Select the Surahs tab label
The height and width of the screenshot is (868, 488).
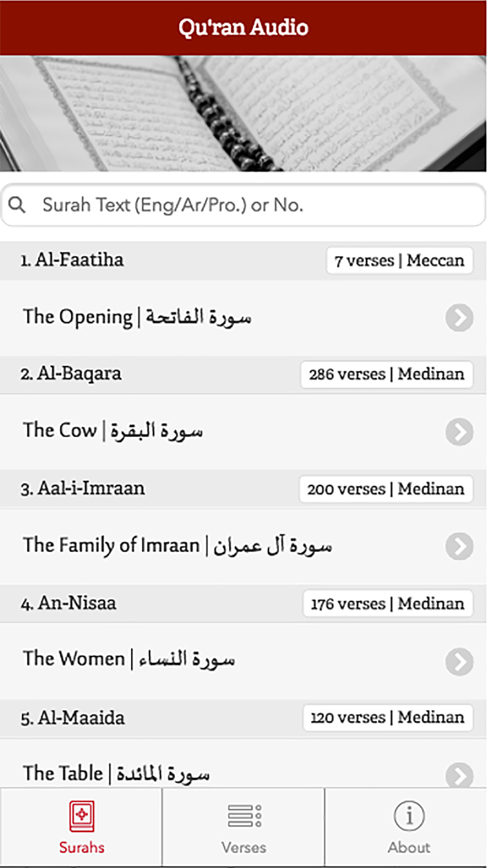coord(81,847)
